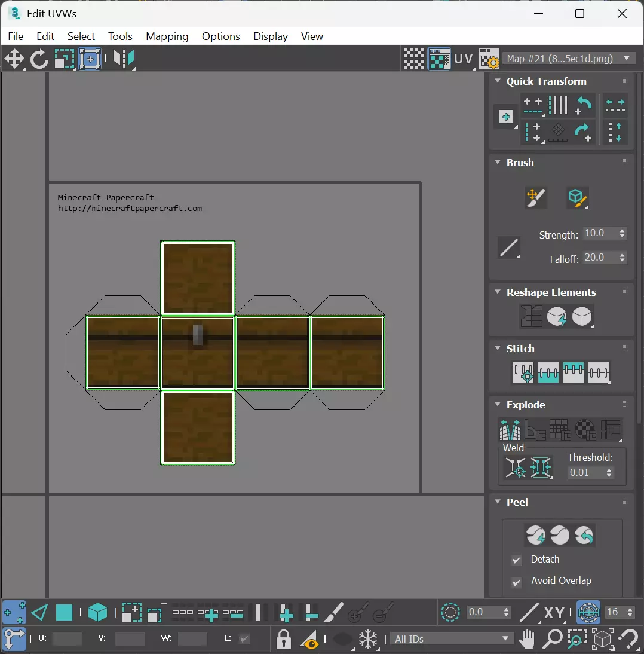Adjust Weld Threshold spinner
This screenshot has height=654, width=644.
tap(609, 472)
